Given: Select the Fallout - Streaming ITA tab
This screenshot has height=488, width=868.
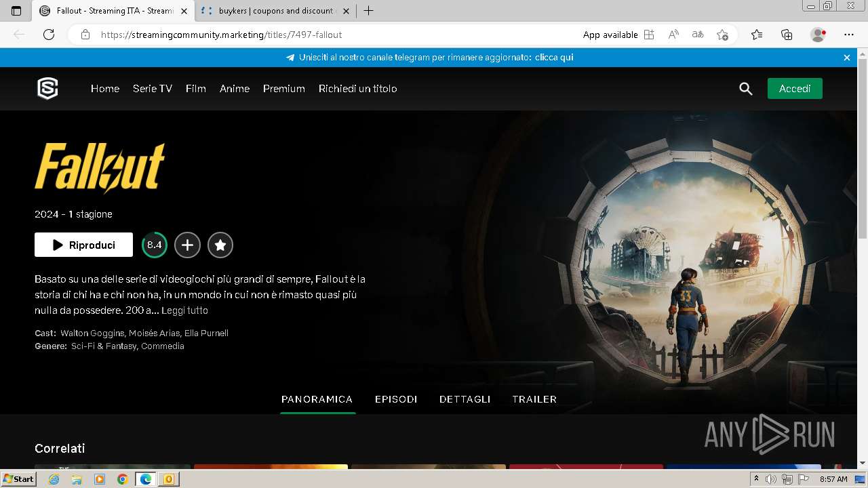Looking at the screenshot, I should pos(114,11).
